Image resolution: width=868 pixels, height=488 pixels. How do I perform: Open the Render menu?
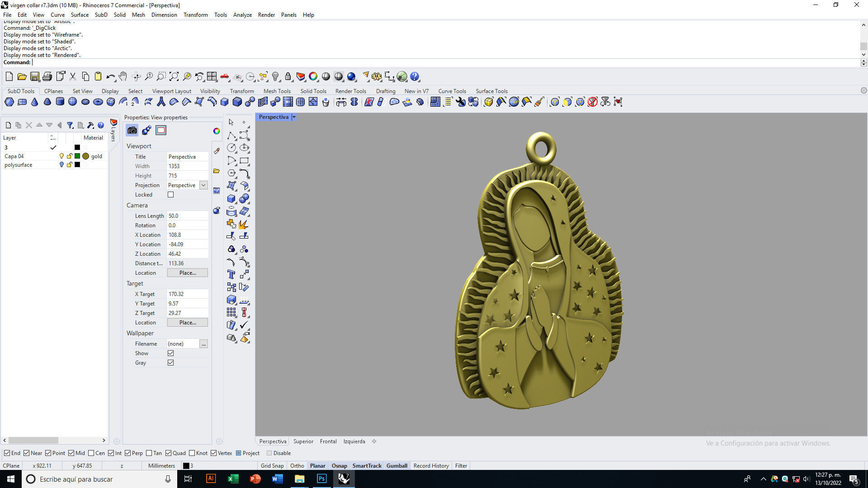click(x=266, y=15)
